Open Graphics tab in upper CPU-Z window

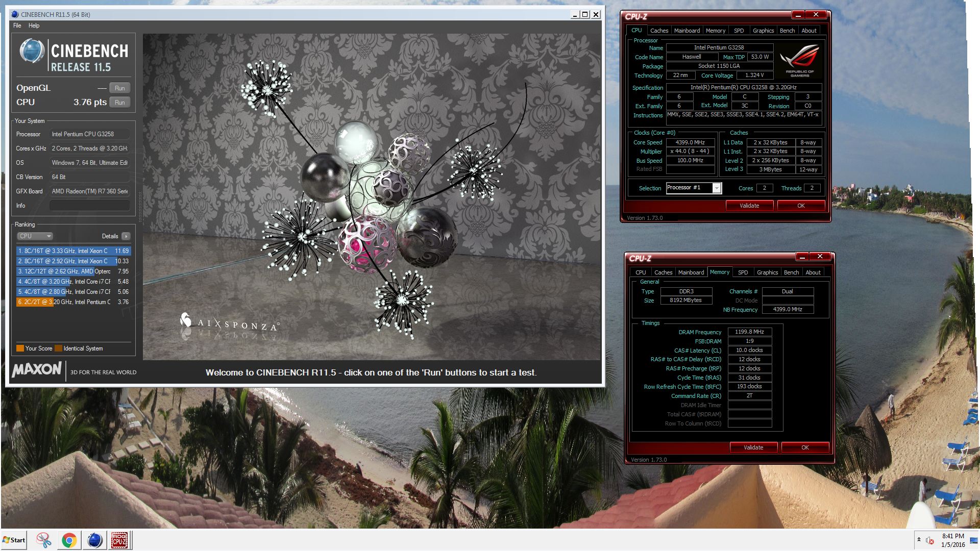[x=763, y=31]
